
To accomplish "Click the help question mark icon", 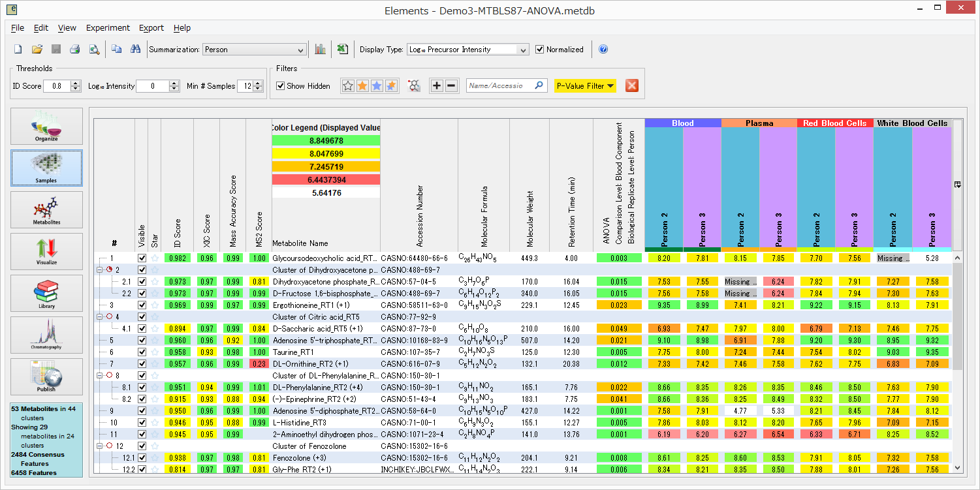I will 603,50.
